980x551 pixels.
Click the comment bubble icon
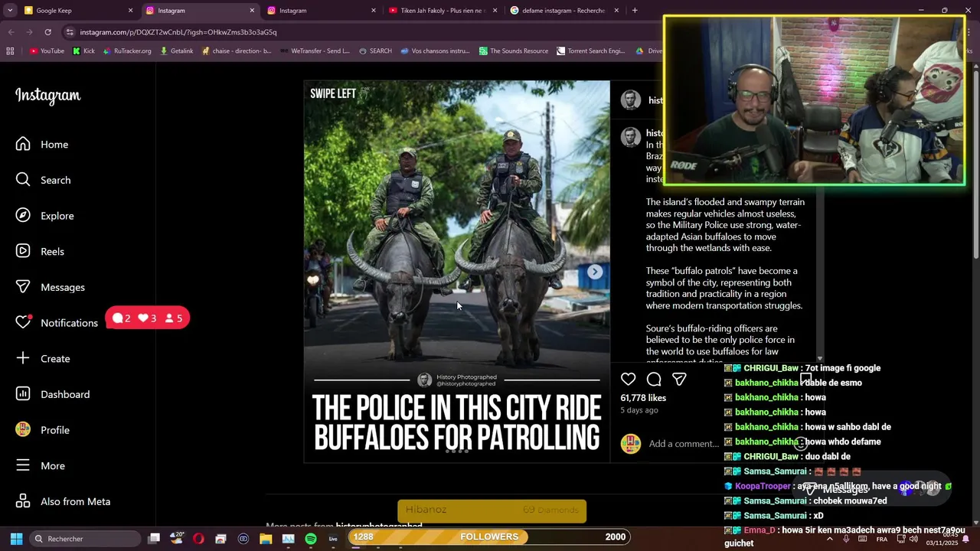(654, 379)
